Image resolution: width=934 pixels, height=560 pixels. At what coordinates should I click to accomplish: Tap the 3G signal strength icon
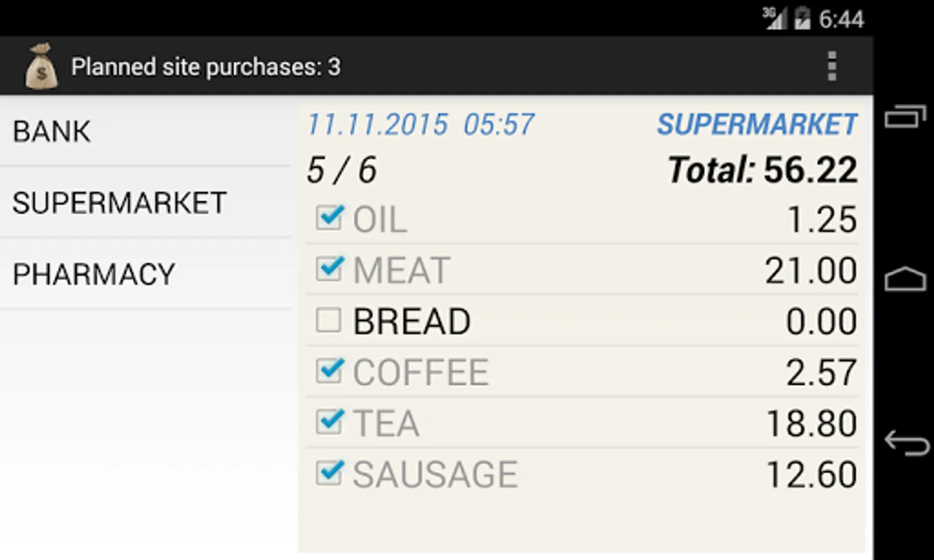pos(775,19)
